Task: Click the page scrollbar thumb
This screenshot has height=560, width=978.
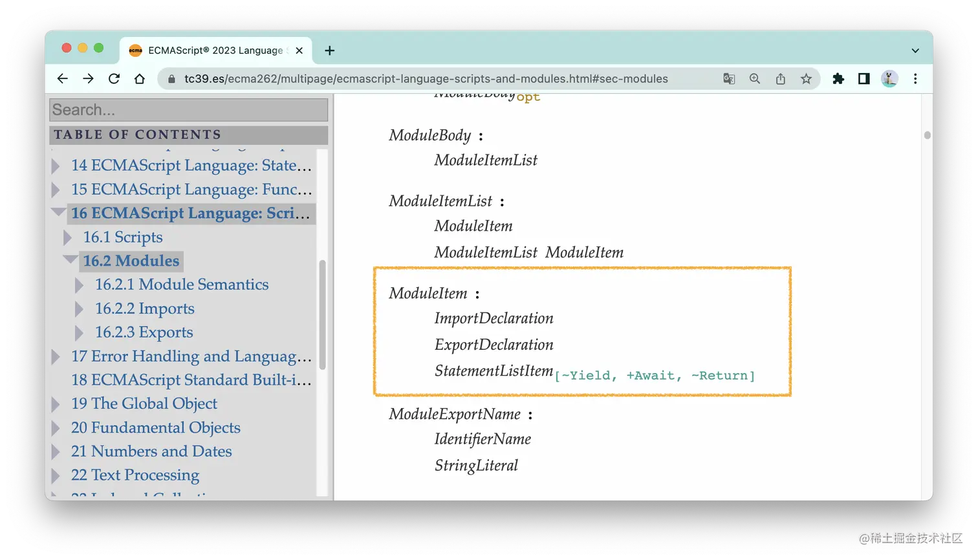Action: [928, 135]
